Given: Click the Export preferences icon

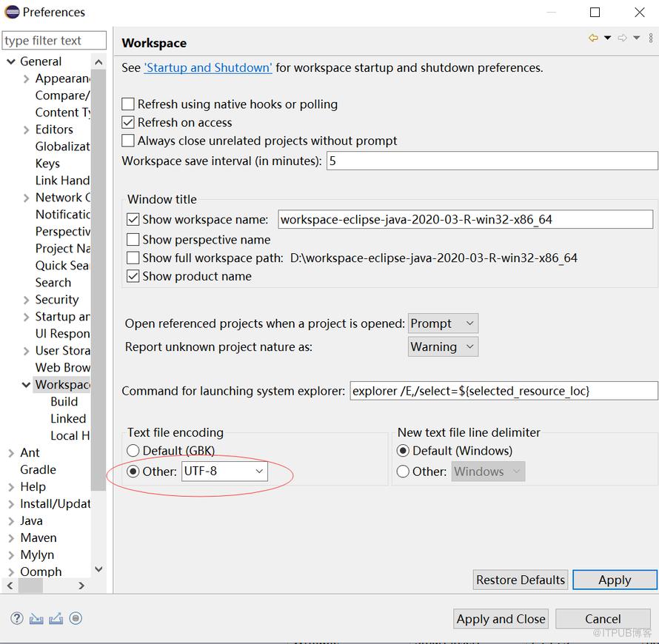Looking at the screenshot, I should [x=56, y=618].
